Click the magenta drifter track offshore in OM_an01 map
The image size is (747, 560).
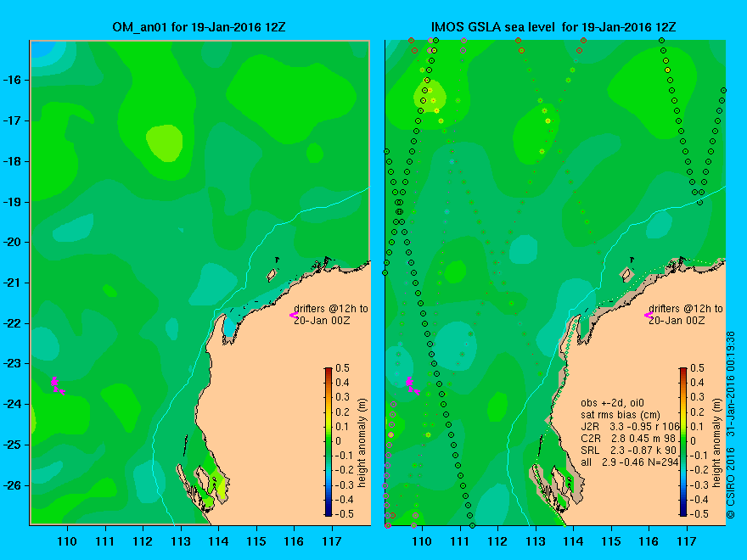(57, 386)
